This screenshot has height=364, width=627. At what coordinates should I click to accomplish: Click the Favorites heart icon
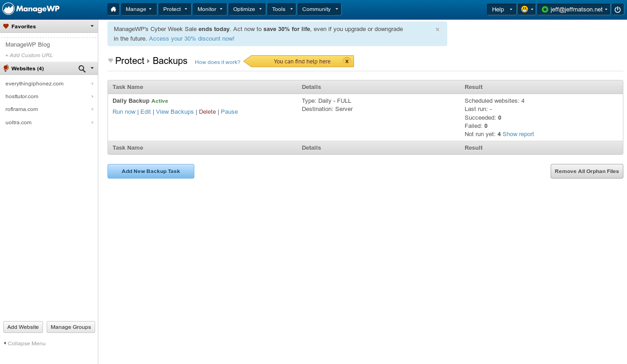point(6,26)
